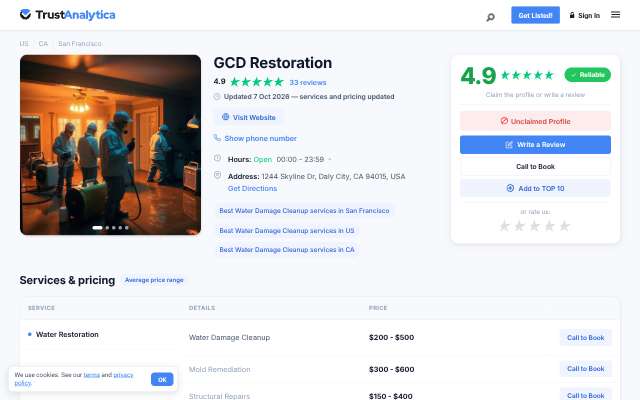
Task: Open the 33 reviews link
Action: [308, 82]
